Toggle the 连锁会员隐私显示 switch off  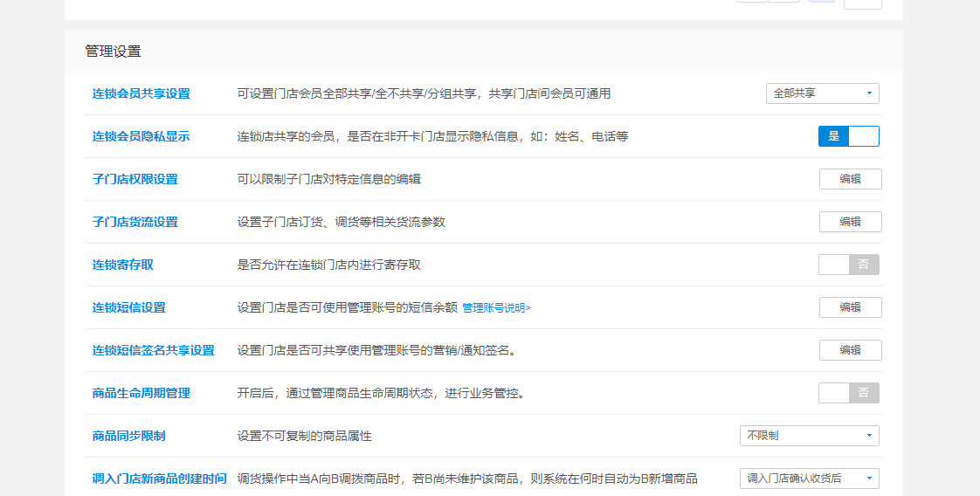tap(848, 136)
